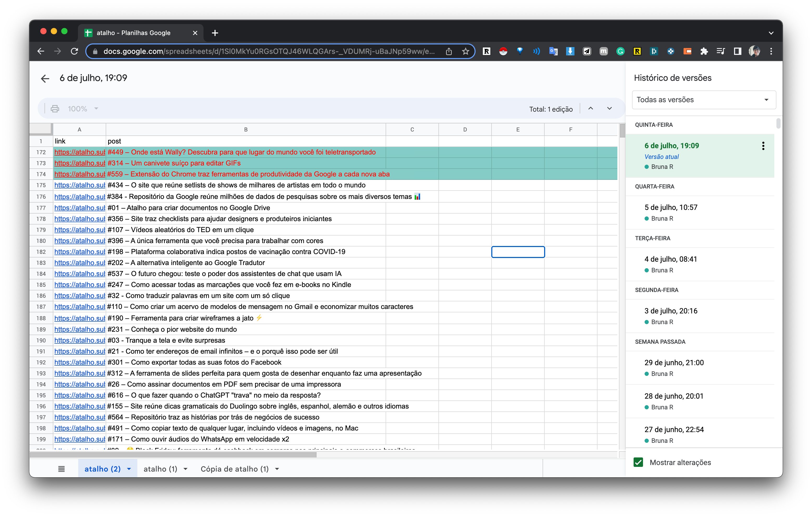This screenshot has width=812, height=516.
Task: Select row 180 header
Action: pyautogui.click(x=41, y=241)
